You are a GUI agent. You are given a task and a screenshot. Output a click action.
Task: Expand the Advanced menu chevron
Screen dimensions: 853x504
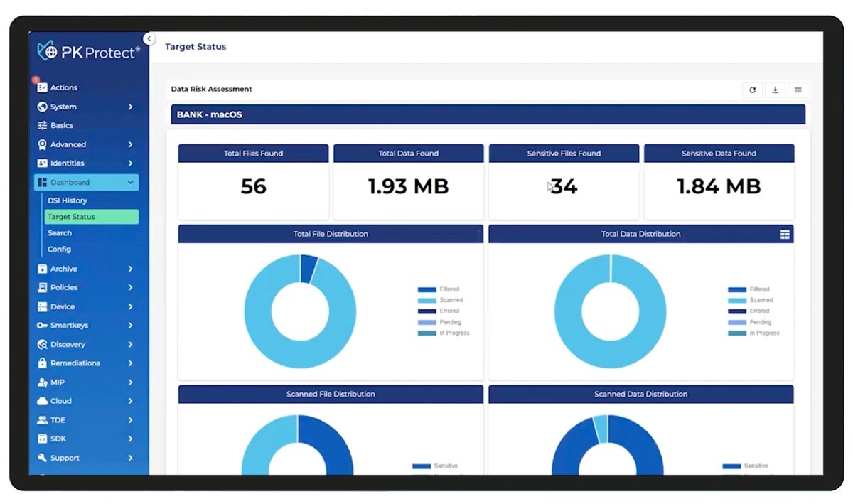coord(130,144)
